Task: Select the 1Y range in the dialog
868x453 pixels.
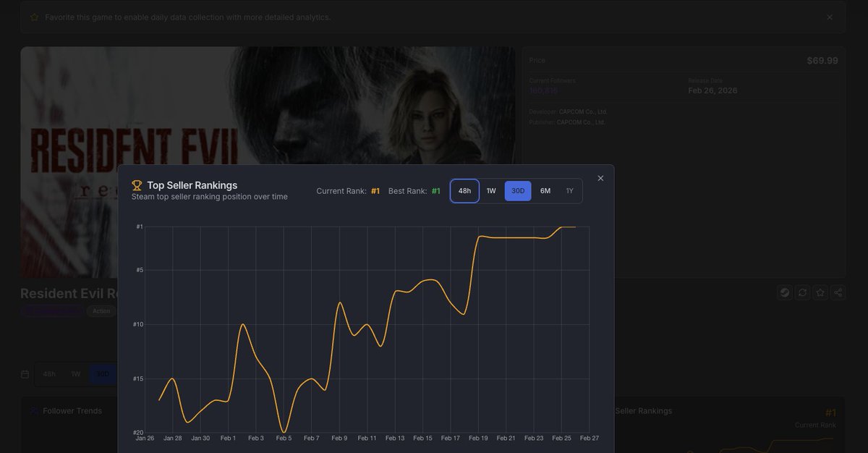Action: (569, 191)
